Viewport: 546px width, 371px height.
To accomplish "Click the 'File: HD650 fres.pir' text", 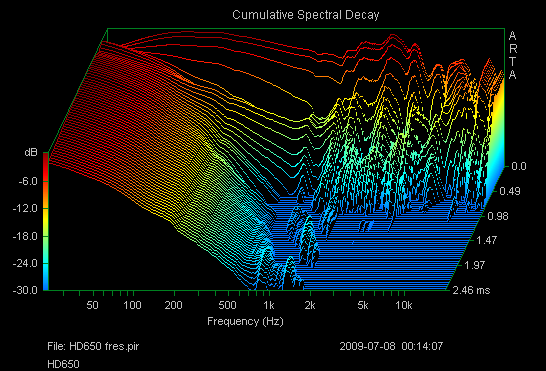I will pyautogui.click(x=93, y=346).
